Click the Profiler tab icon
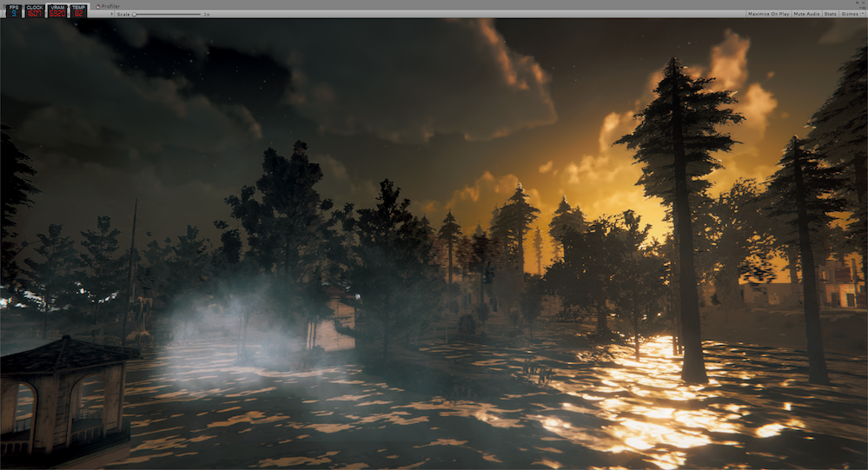Viewport: 868px width, 470px height. 98,6
